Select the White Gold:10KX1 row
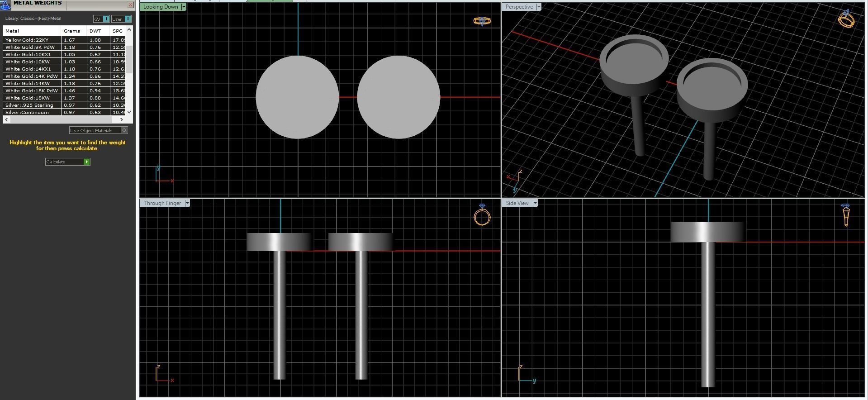The width and height of the screenshot is (868, 400). (65, 54)
